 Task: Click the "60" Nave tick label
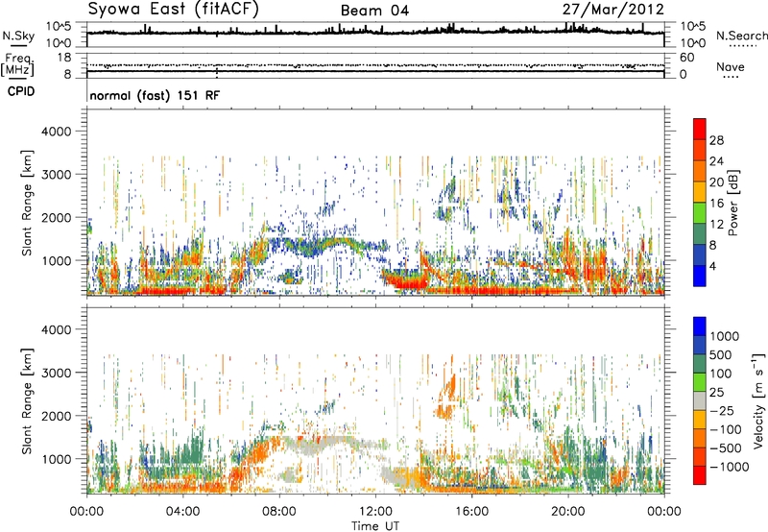click(x=686, y=58)
